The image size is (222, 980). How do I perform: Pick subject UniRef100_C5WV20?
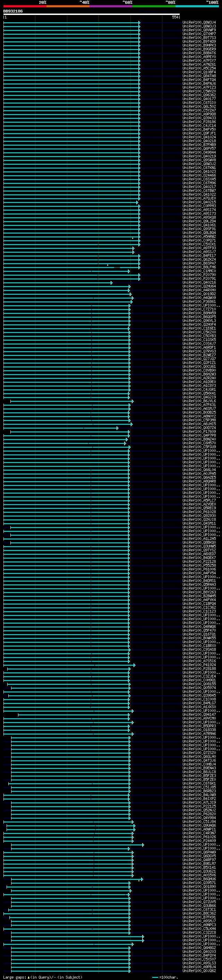point(199,91)
